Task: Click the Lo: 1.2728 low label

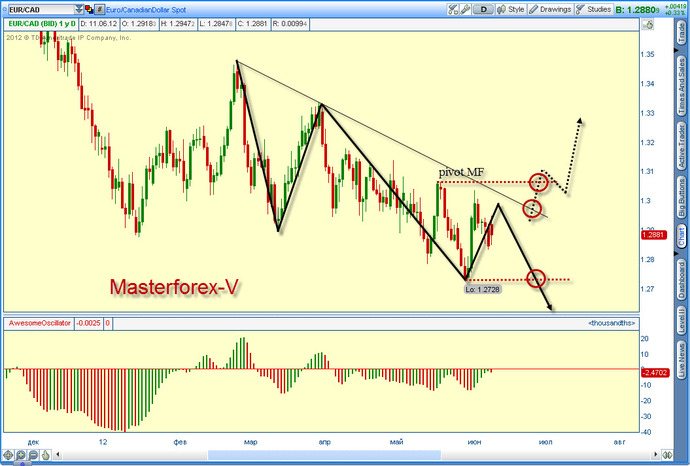Action: pyautogui.click(x=483, y=289)
